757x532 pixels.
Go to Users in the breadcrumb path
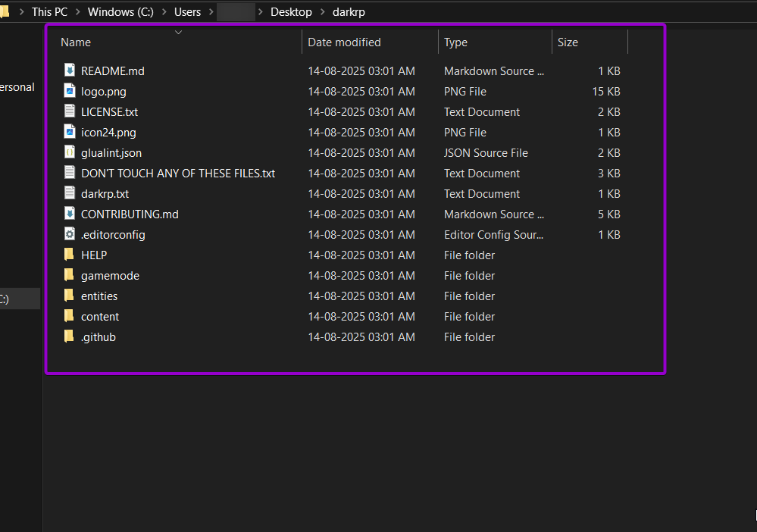pos(187,11)
